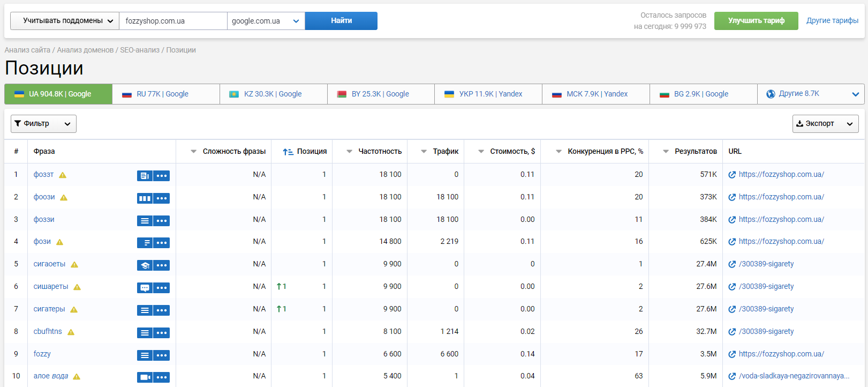Click the graduation cap icon for сигаоеты

pyautogui.click(x=145, y=265)
